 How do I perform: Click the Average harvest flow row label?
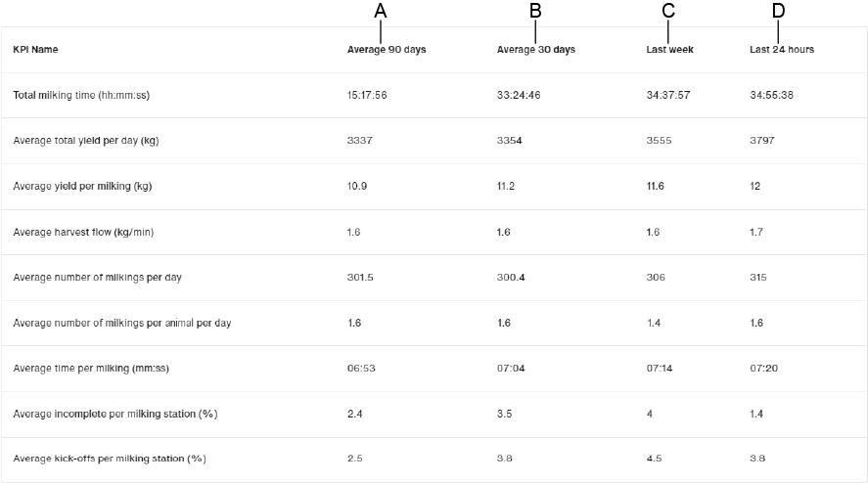point(83,233)
